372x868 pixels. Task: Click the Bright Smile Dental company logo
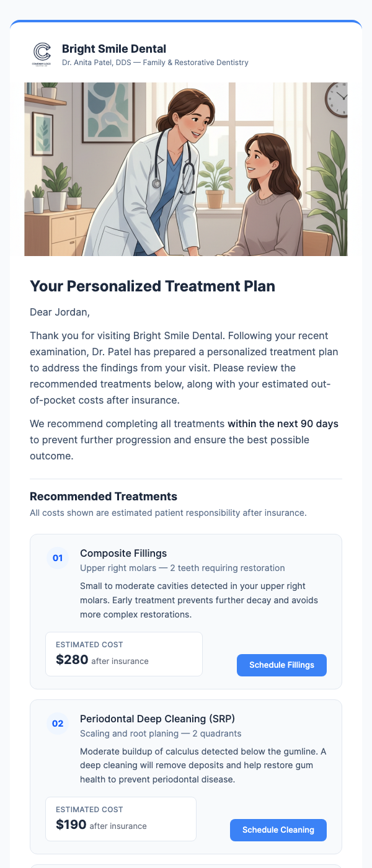click(42, 54)
